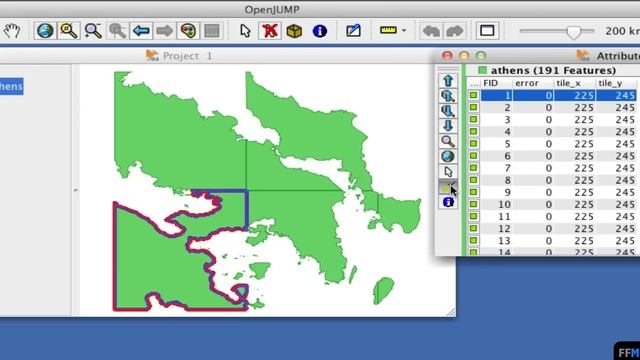Click Feature Info icon in Attributes sidebar
The width and height of the screenshot is (640, 360).
click(x=448, y=202)
